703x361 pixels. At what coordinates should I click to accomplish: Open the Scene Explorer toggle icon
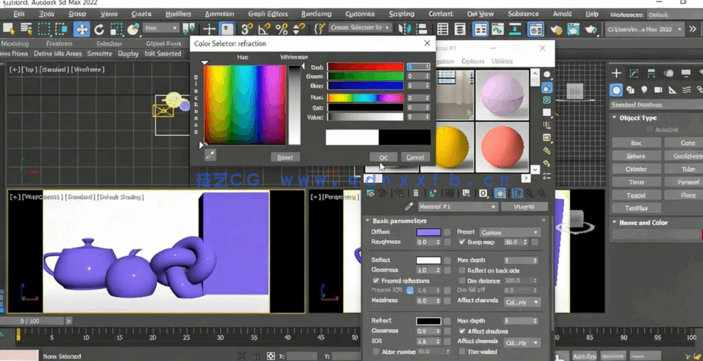coord(443,30)
